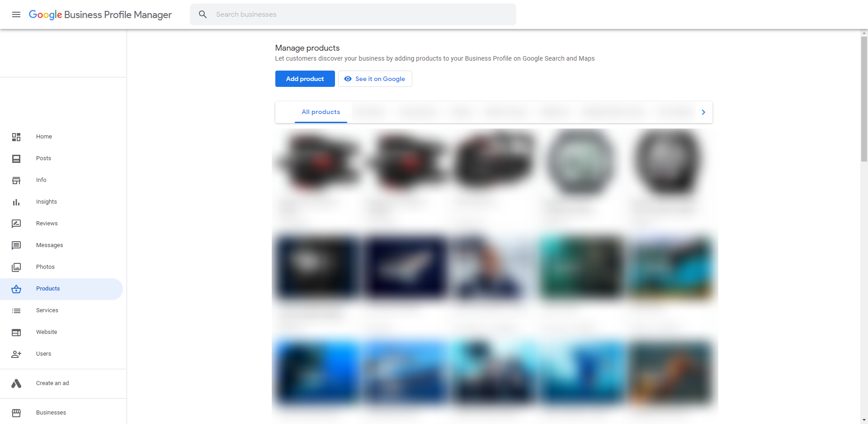Open Info via storefront icon

coord(16,180)
